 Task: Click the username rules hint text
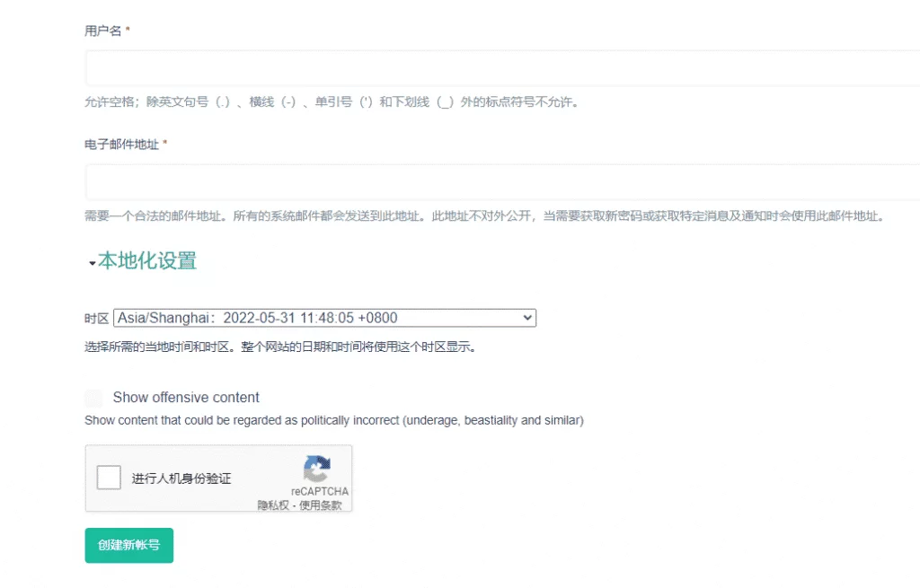pos(332,101)
